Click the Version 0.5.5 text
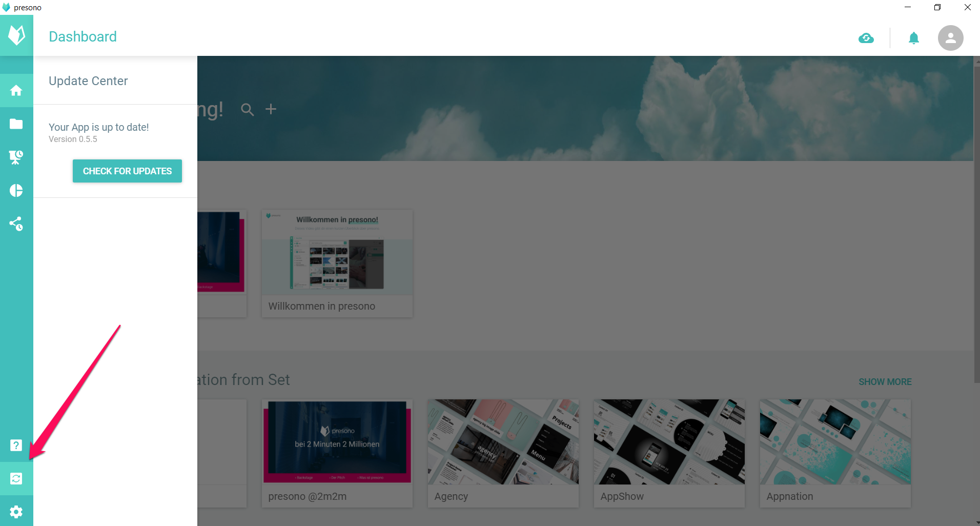 click(x=73, y=139)
